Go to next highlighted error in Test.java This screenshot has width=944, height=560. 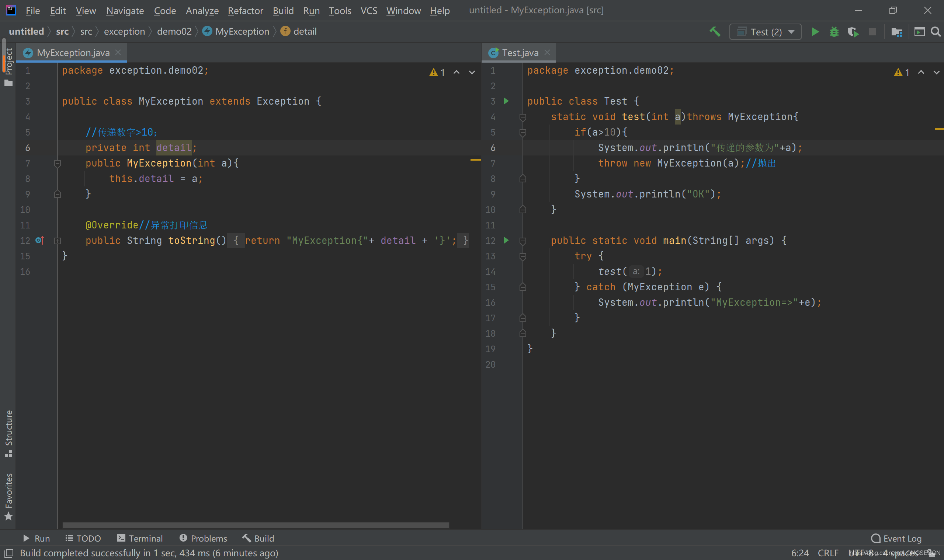937,72
